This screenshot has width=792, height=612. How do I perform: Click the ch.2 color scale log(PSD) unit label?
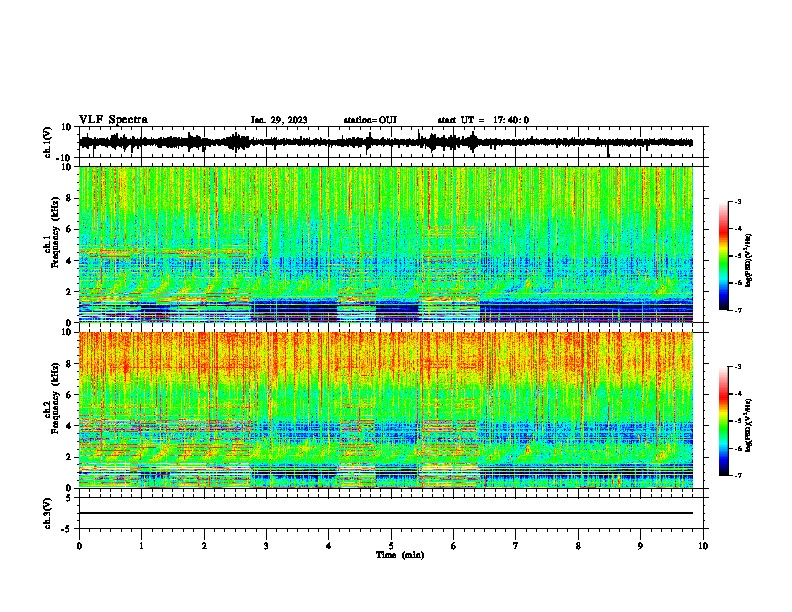coord(750,425)
